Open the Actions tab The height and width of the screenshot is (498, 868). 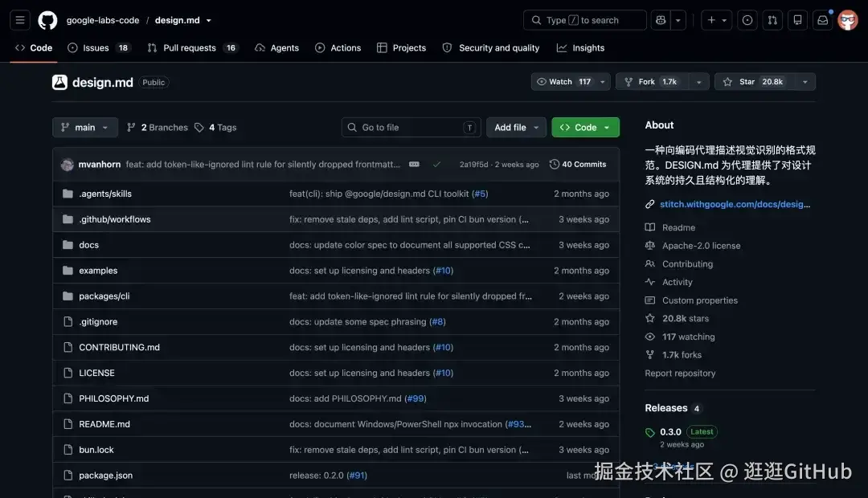(338, 48)
